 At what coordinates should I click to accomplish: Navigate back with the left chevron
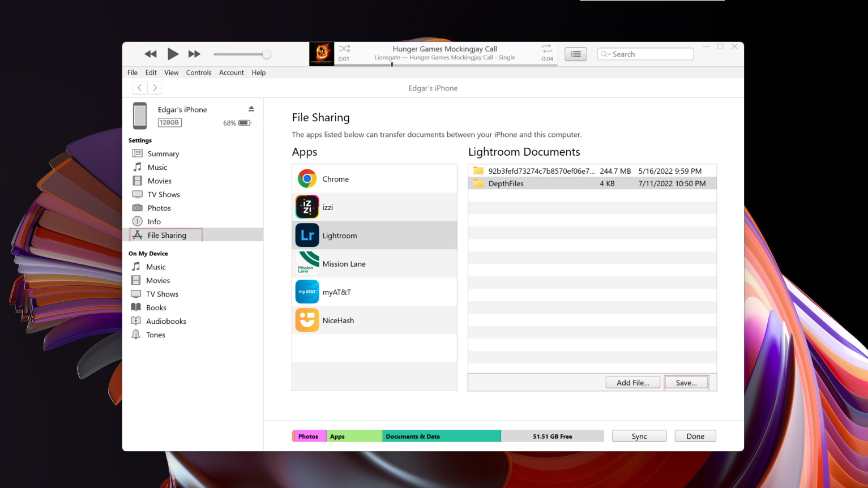tap(140, 88)
